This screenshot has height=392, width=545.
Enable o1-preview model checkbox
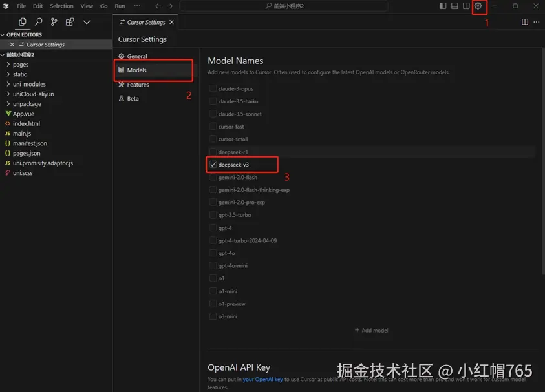pyautogui.click(x=213, y=304)
